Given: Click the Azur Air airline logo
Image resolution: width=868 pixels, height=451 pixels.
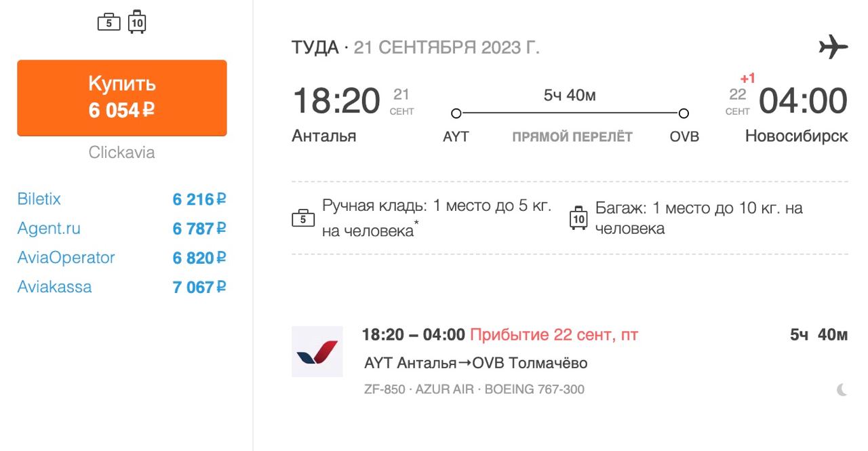Looking at the screenshot, I should [317, 351].
